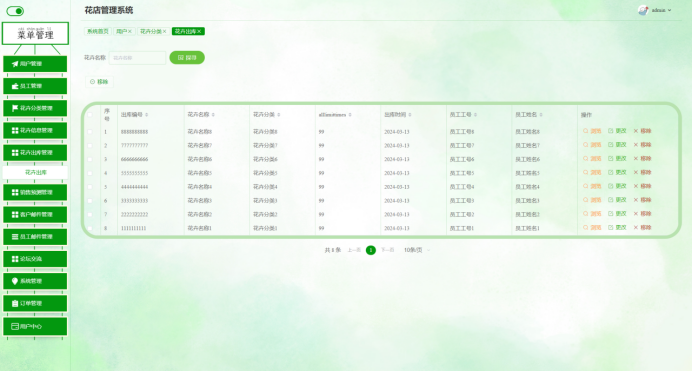Close the 花卉分类 tab
693x371 pixels.
(x=164, y=31)
